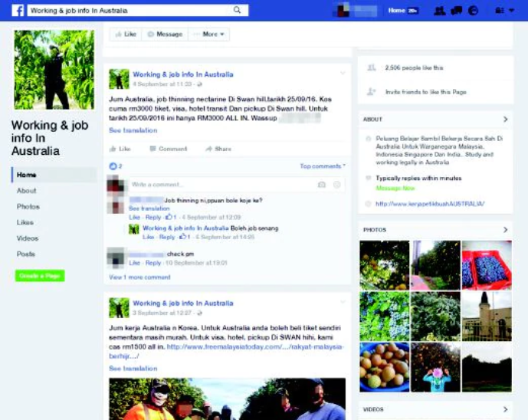Click the Facebook logo icon

tap(18, 11)
